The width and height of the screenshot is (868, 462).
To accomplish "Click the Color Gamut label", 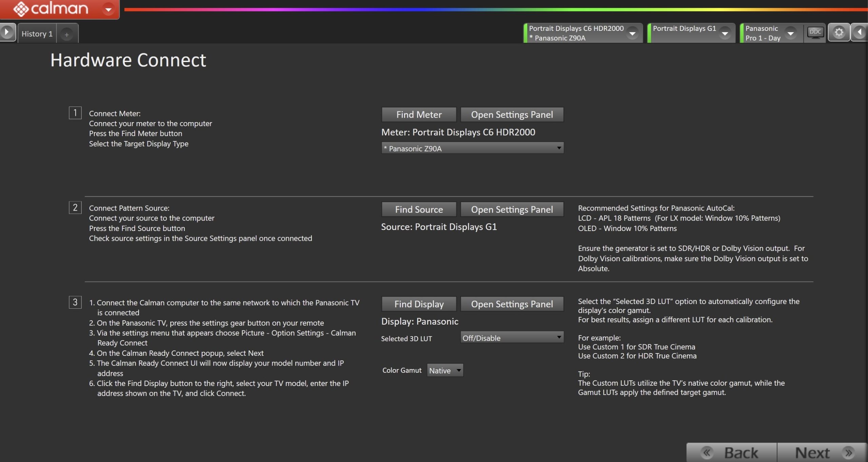I will click(x=402, y=370).
